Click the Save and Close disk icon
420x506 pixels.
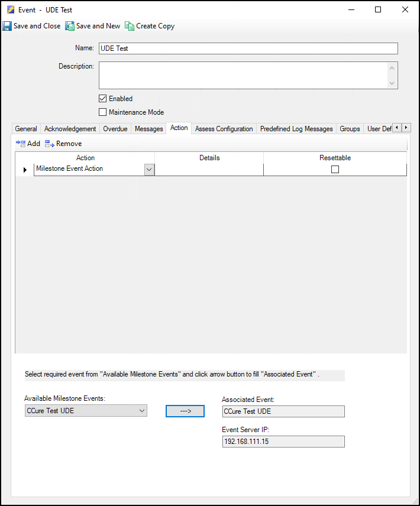(7, 26)
